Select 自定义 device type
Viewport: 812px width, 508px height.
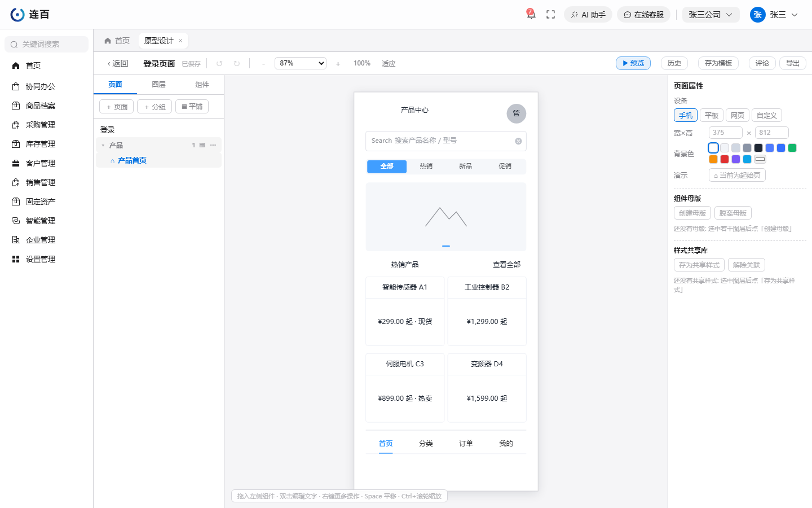pyautogui.click(x=767, y=115)
